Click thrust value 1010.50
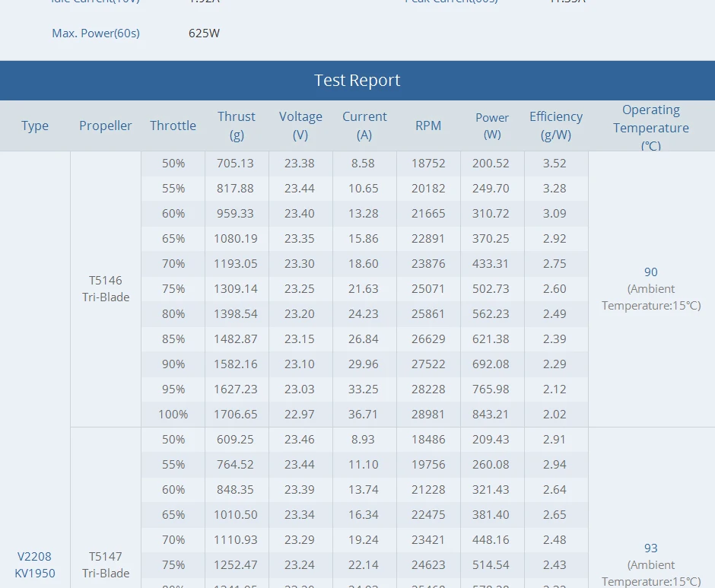Screen dimensions: 715x588 (x=235, y=514)
